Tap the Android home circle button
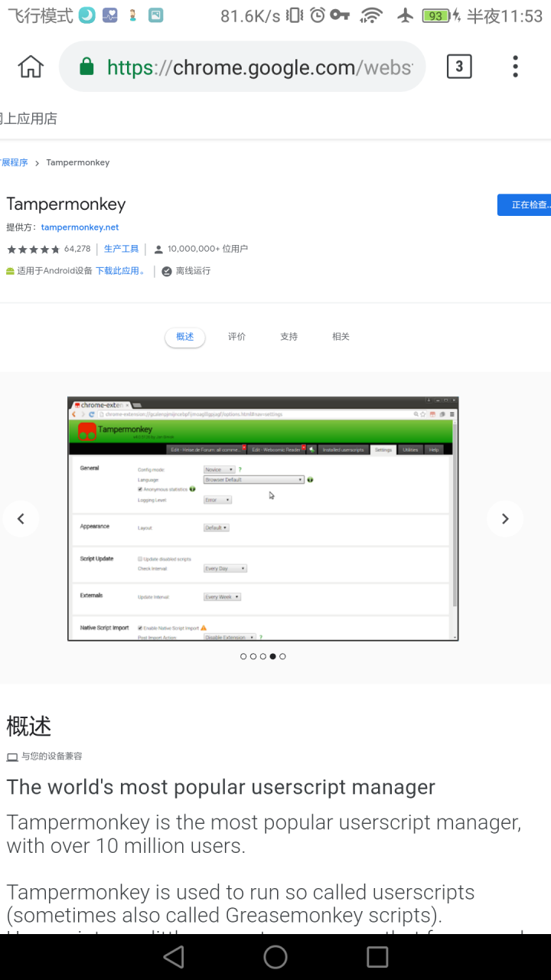This screenshot has width=551, height=980. click(275, 957)
